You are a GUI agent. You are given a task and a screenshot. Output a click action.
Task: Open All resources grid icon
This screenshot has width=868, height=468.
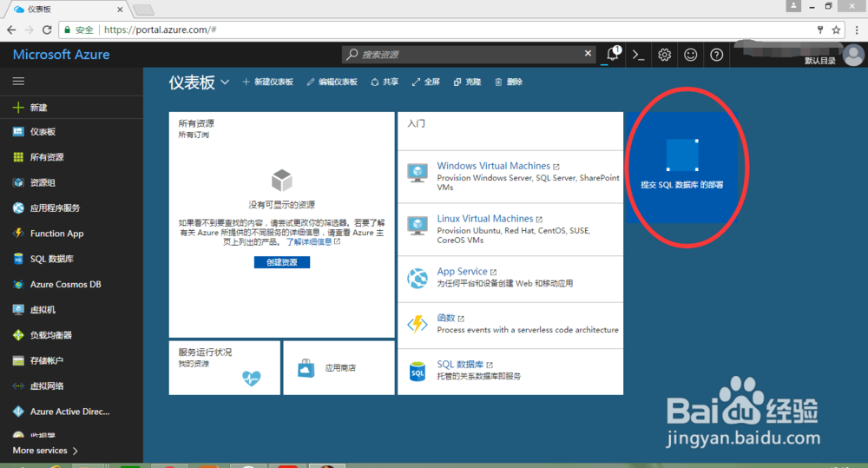(x=18, y=157)
